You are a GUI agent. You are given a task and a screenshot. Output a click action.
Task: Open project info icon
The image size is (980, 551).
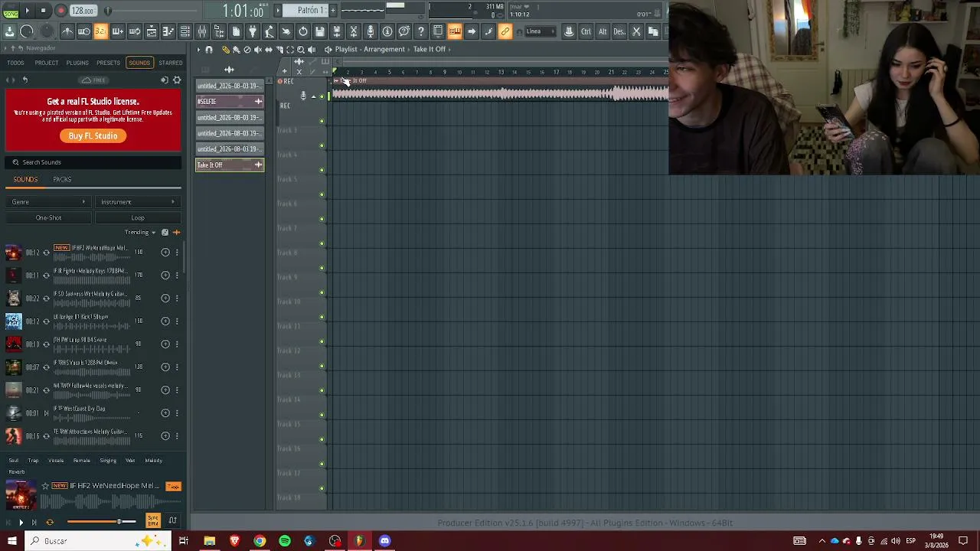(x=387, y=31)
